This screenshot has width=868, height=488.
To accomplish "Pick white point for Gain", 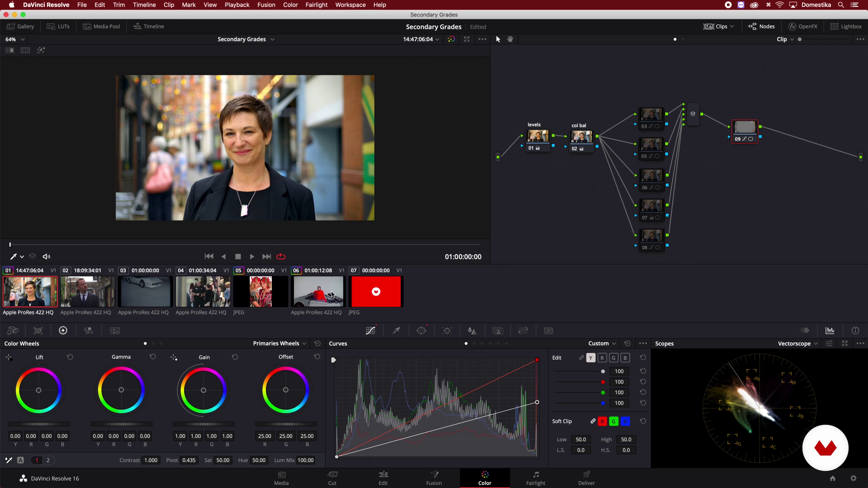I will 174,357.
